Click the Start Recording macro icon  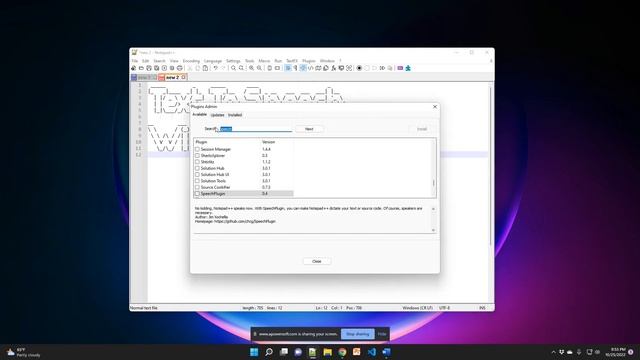[x=360, y=68]
